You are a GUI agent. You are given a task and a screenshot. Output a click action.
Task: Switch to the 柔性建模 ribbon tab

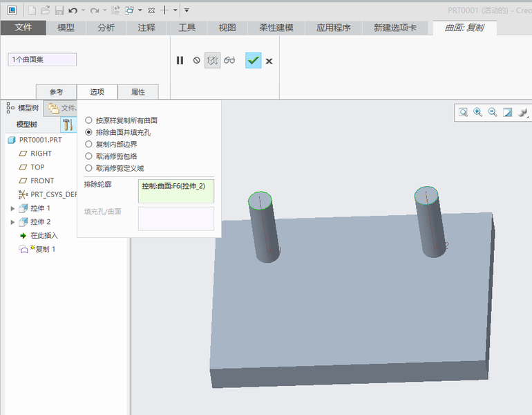click(x=276, y=28)
